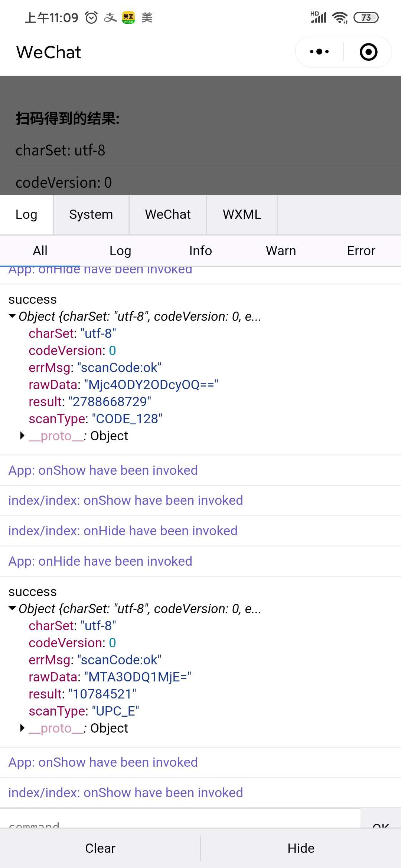Clear the console log
Image resolution: width=401 pixels, height=868 pixels.
[100, 848]
